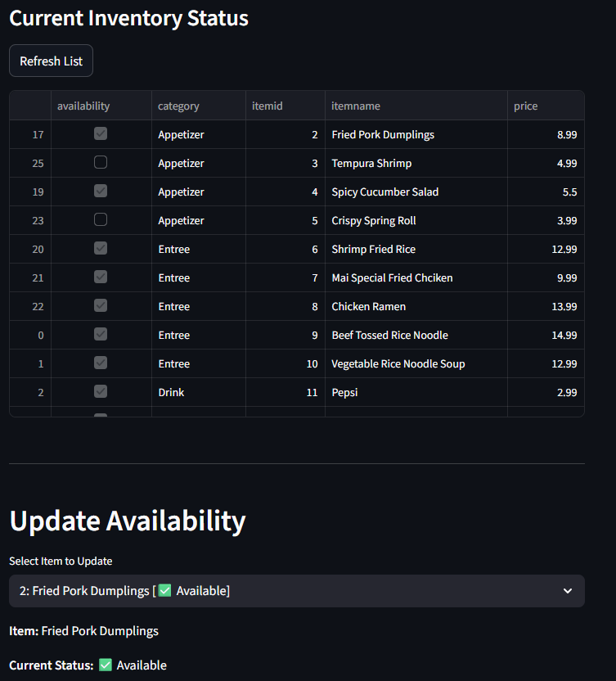Select the Shrimp Fried Rice name cell
616x681 pixels.
tap(416, 250)
